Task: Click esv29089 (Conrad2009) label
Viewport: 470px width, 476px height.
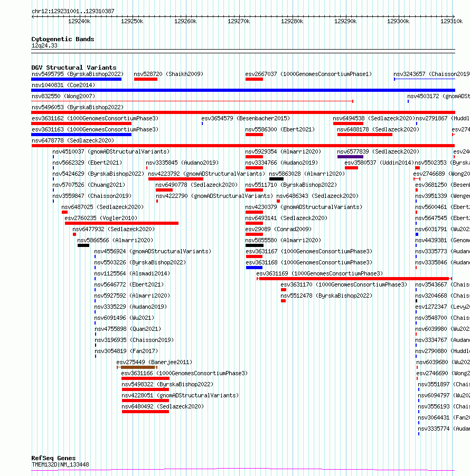Action: click(x=278, y=229)
